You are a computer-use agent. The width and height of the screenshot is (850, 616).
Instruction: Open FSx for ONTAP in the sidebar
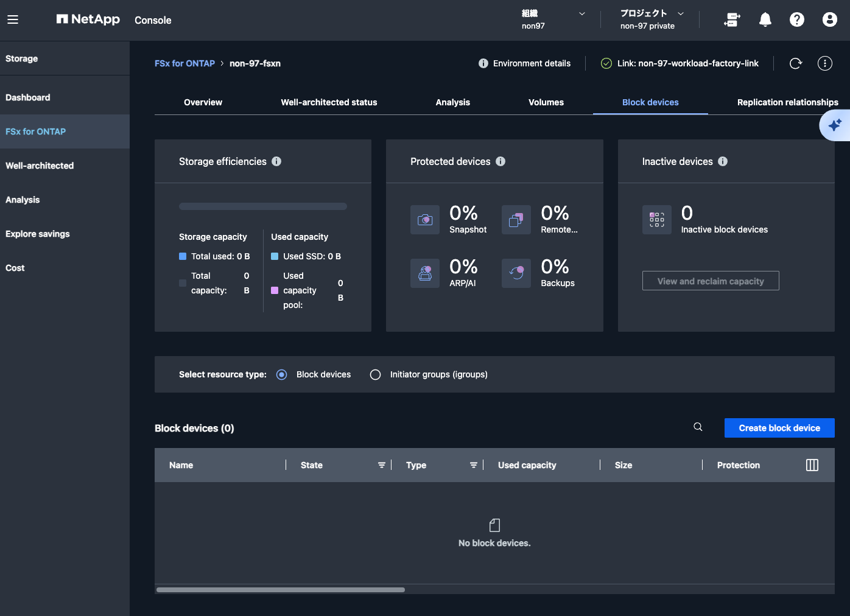pyautogui.click(x=65, y=131)
